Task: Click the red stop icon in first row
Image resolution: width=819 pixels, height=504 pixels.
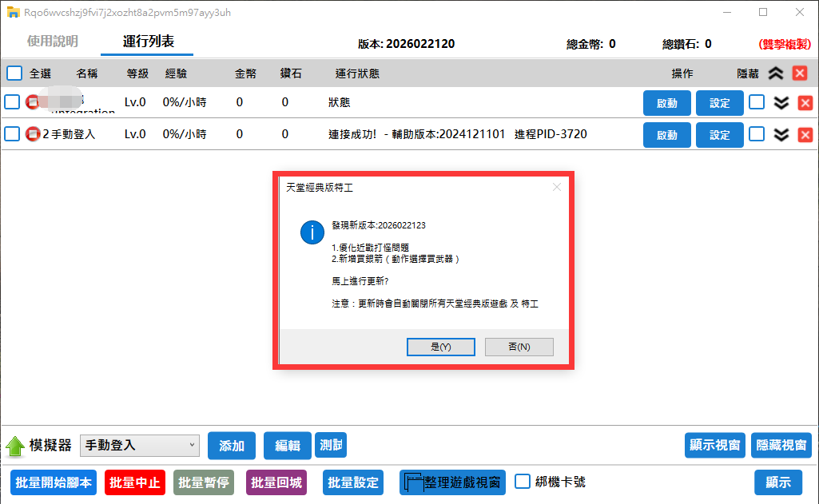Action: tap(33, 102)
